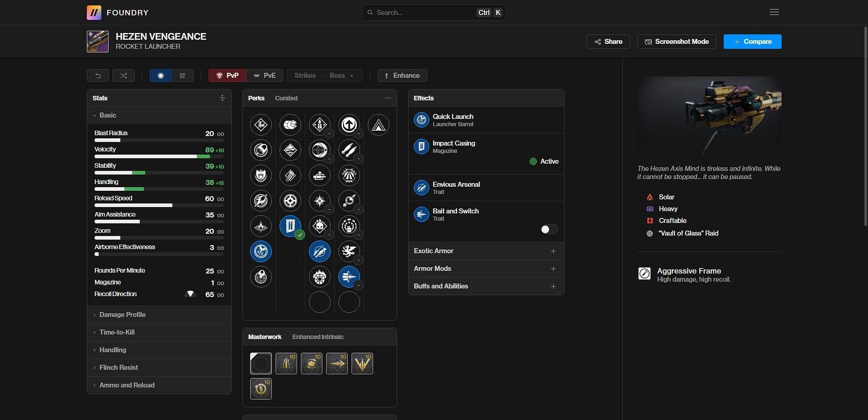Click the Hezen Vengeance weapon thumbnail
Image resolution: width=868 pixels, height=420 pixels.
click(98, 42)
